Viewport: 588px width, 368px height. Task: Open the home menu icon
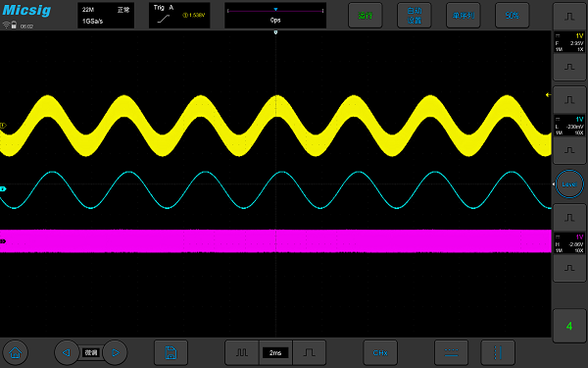click(x=16, y=352)
